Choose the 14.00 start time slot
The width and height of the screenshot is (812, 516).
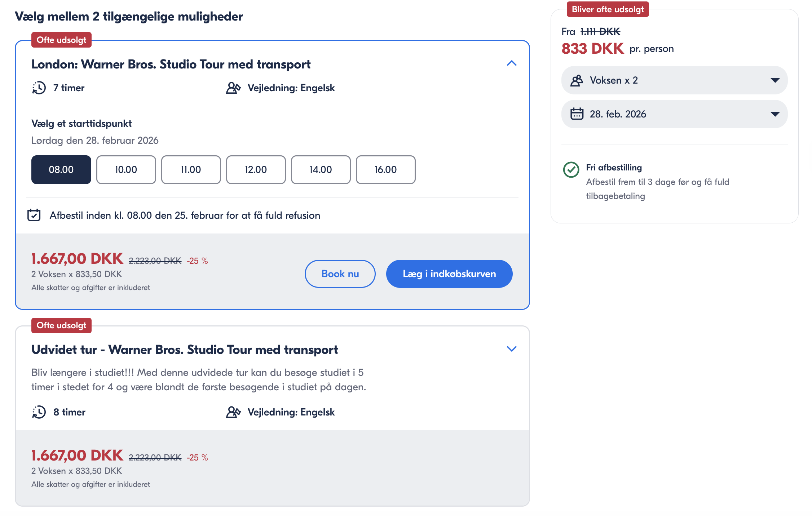[x=321, y=170]
